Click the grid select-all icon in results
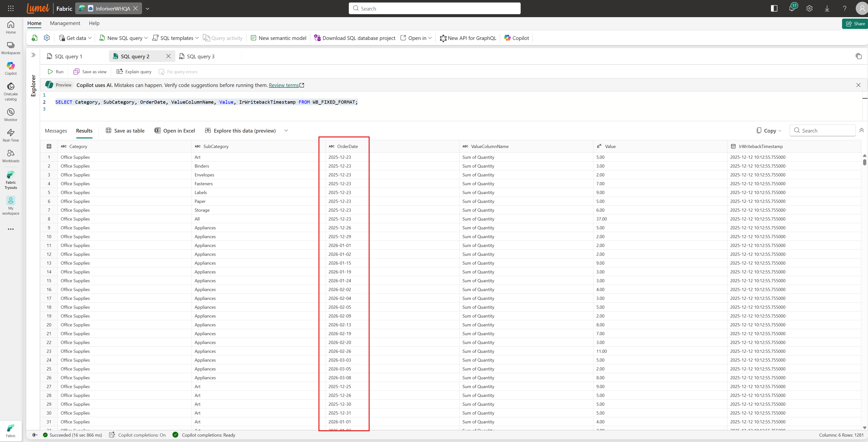 coord(49,146)
